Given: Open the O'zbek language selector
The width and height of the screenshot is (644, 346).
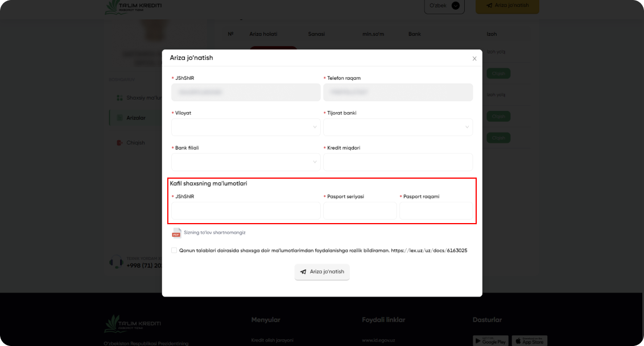Looking at the screenshot, I should point(444,6).
